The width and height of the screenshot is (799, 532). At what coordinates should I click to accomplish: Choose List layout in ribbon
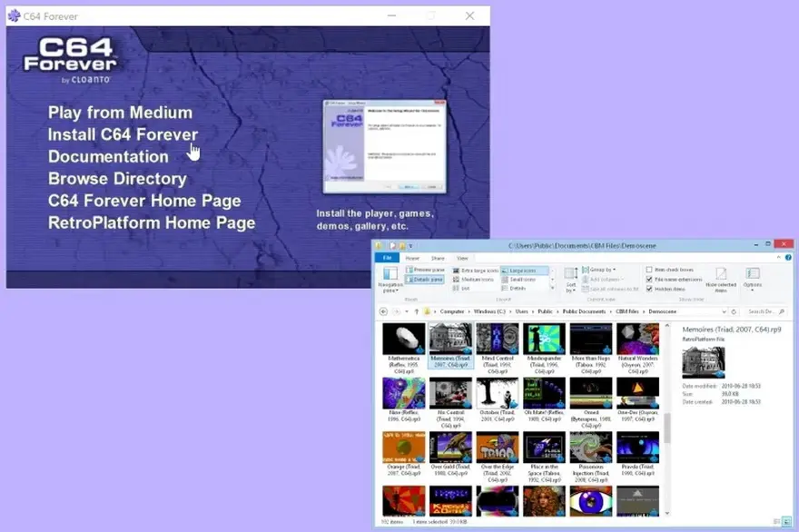coord(461,289)
